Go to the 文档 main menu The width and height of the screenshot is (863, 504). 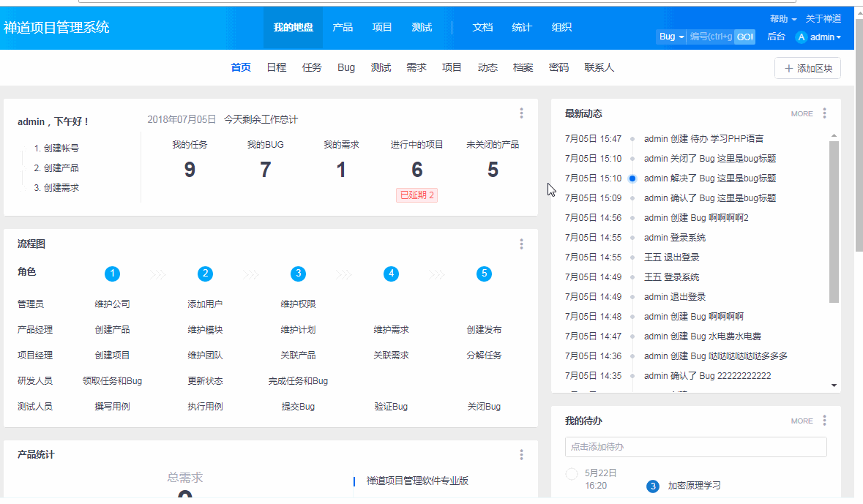(x=482, y=27)
